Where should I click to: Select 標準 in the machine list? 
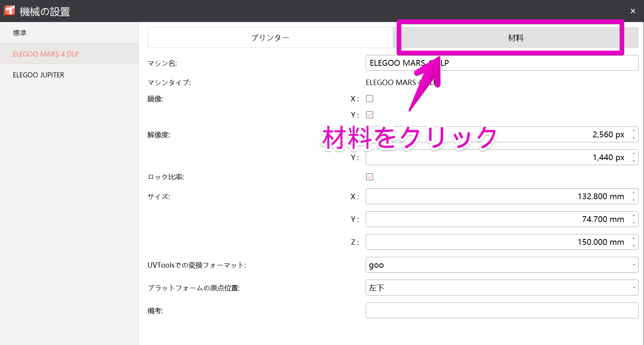(69, 33)
